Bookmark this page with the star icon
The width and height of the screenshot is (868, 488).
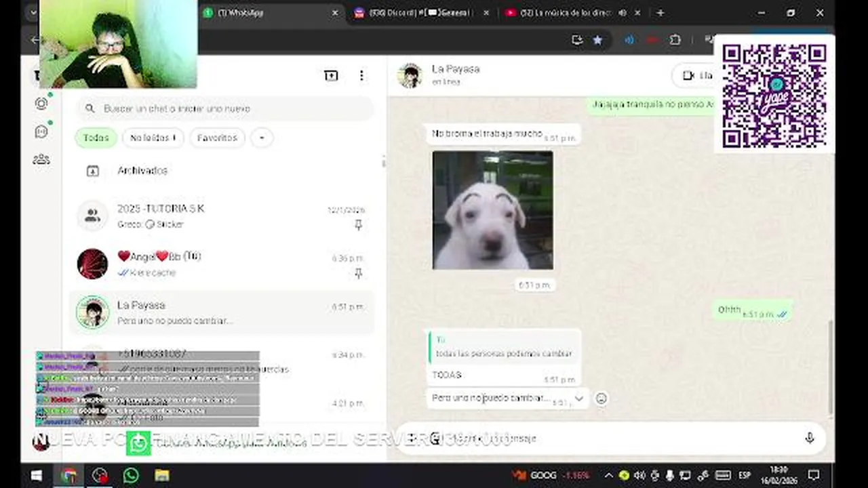pyautogui.click(x=597, y=40)
